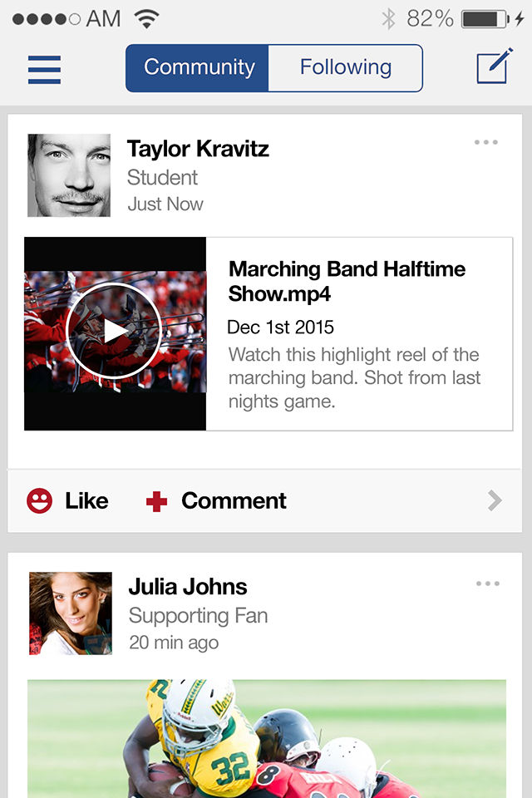Open the Taylor Kravitz name link
This screenshot has width=532, height=798.
tap(198, 149)
